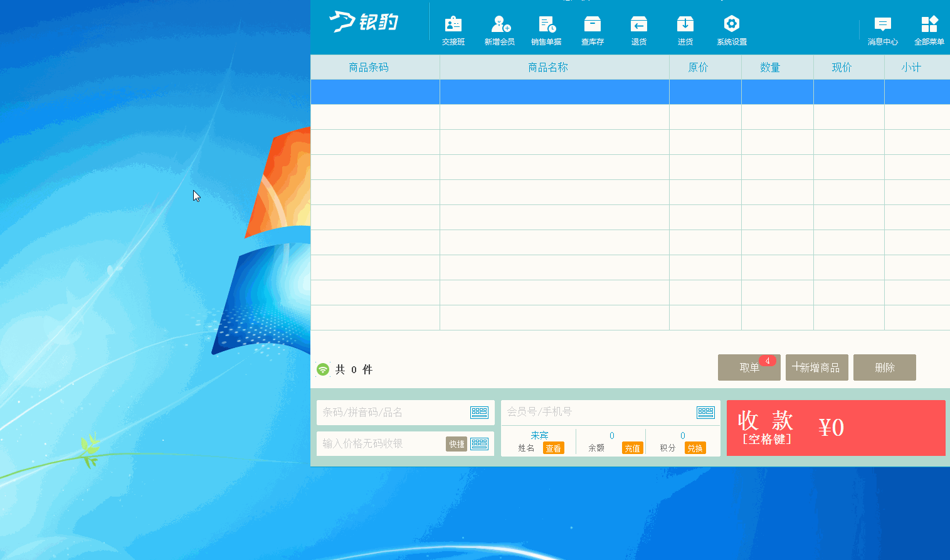This screenshot has width=950, height=560.
Task: Select the 退货 return goods icon
Action: pos(638,30)
